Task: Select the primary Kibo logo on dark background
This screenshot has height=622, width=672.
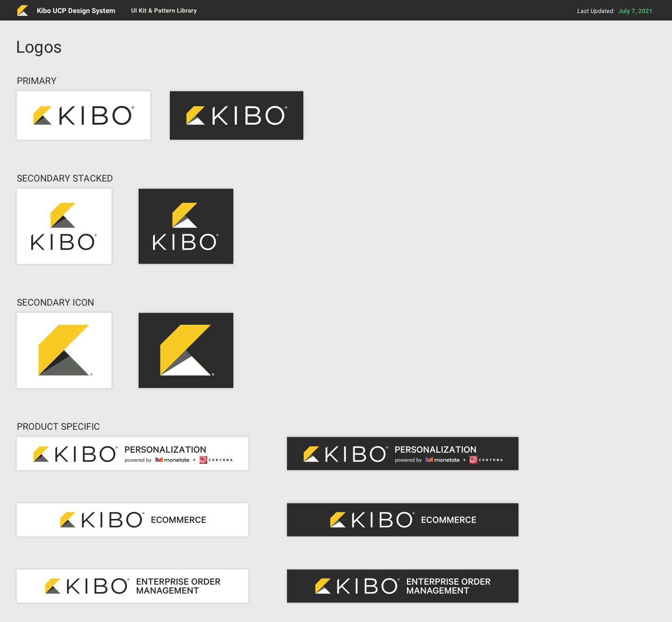Action: coord(237,115)
